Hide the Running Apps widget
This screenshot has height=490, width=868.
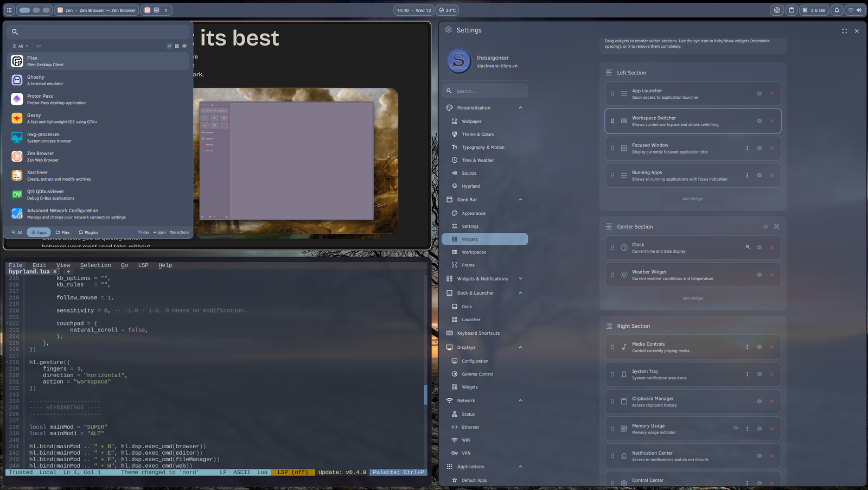759,175
